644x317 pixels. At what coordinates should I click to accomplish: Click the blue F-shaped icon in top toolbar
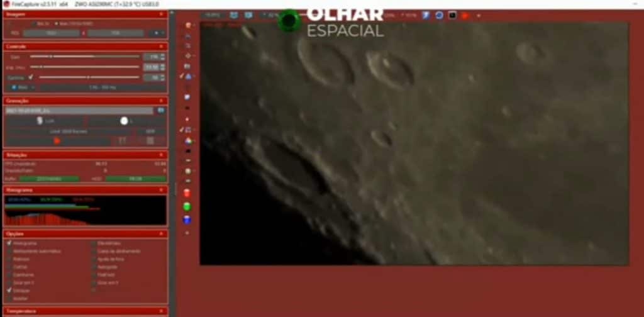tap(426, 15)
